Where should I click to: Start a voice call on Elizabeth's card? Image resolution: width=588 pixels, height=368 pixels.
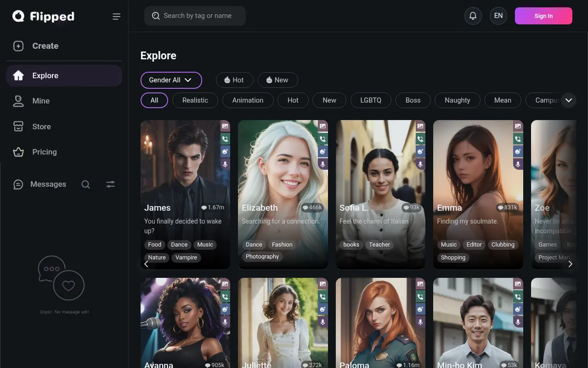click(322, 138)
